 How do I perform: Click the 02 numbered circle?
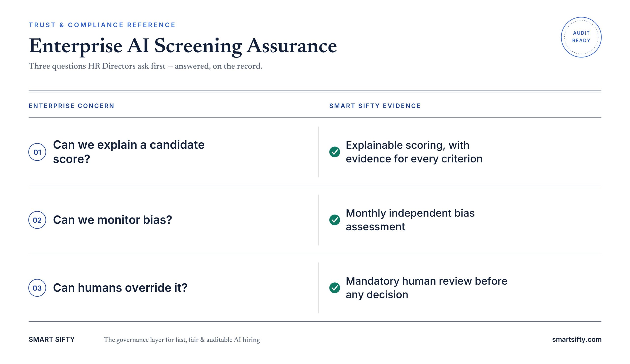[x=37, y=220]
